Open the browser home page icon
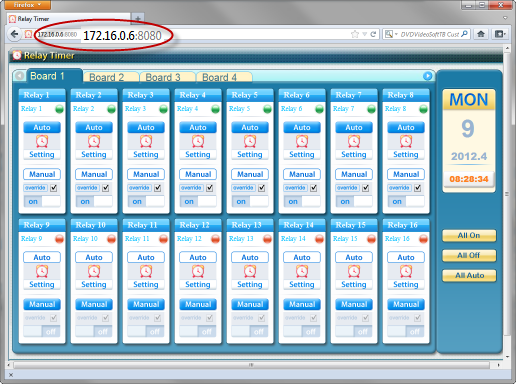The height and width of the screenshot is (384, 516). [x=481, y=34]
